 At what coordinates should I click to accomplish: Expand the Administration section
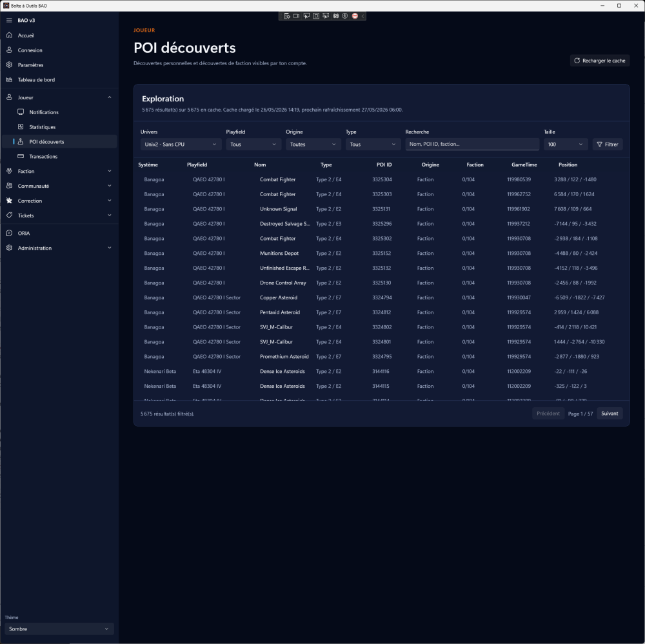tap(110, 248)
